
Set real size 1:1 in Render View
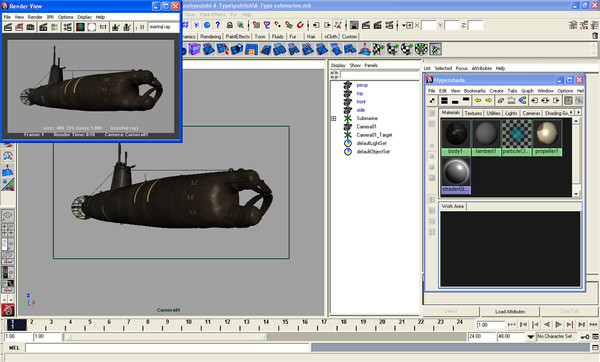click(x=103, y=27)
